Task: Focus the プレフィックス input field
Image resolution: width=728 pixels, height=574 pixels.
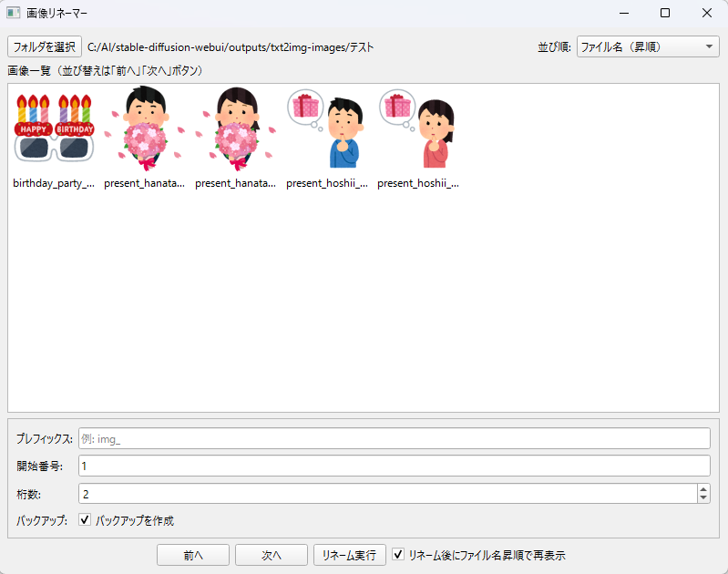Action: [395, 438]
